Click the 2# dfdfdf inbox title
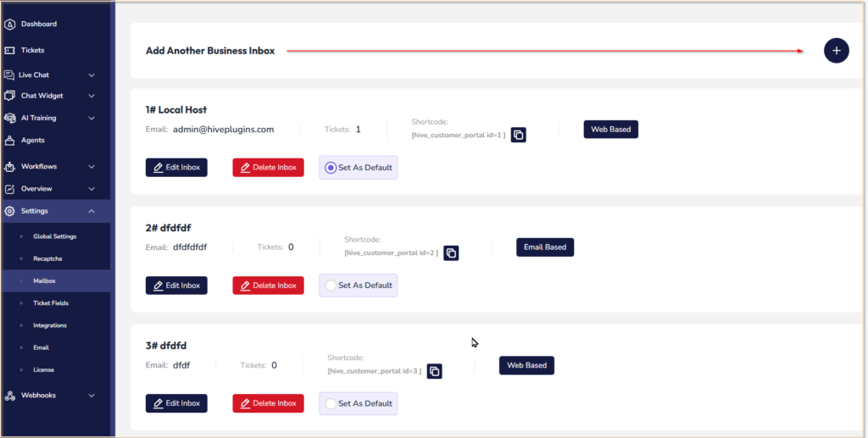The height and width of the screenshot is (438, 868). click(x=169, y=228)
